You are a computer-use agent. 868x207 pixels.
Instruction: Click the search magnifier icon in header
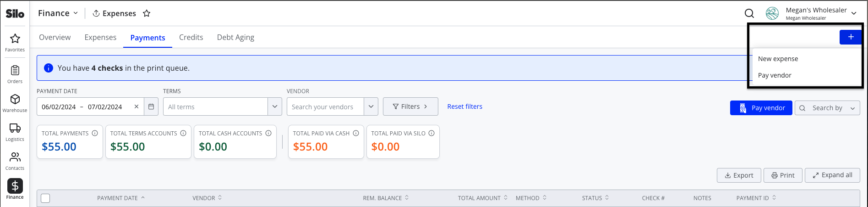tap(749, 13)
